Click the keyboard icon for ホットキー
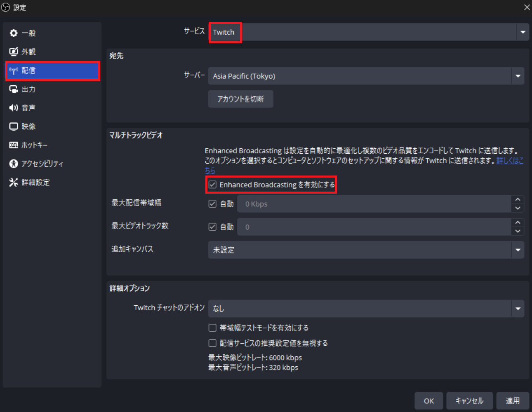Screen dimensions: 532x412 point(14,145)
